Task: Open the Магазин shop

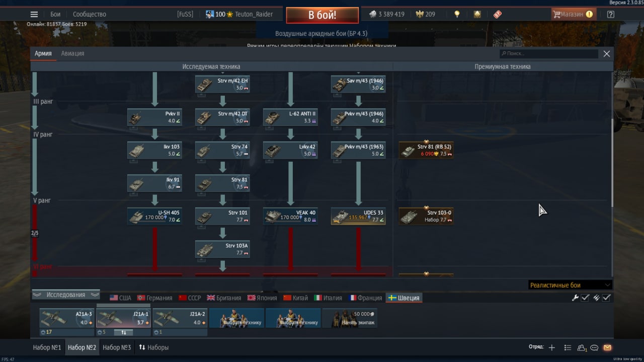Action: (x=574, y=14)
